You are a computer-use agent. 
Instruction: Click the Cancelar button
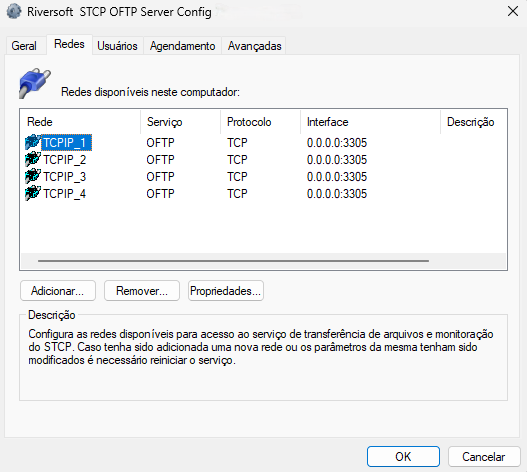tap(484, 457)
